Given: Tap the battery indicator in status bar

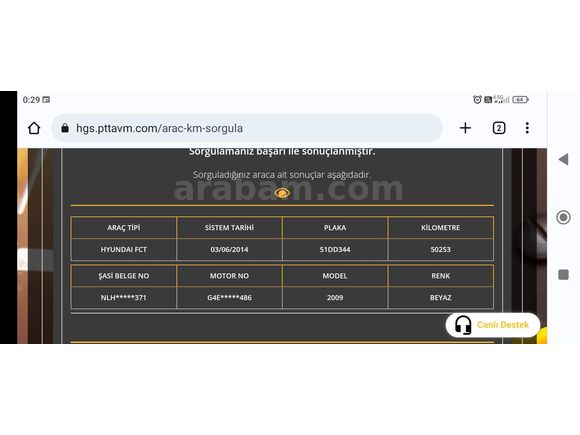Looking at the screenshot, I should point(520,100).
